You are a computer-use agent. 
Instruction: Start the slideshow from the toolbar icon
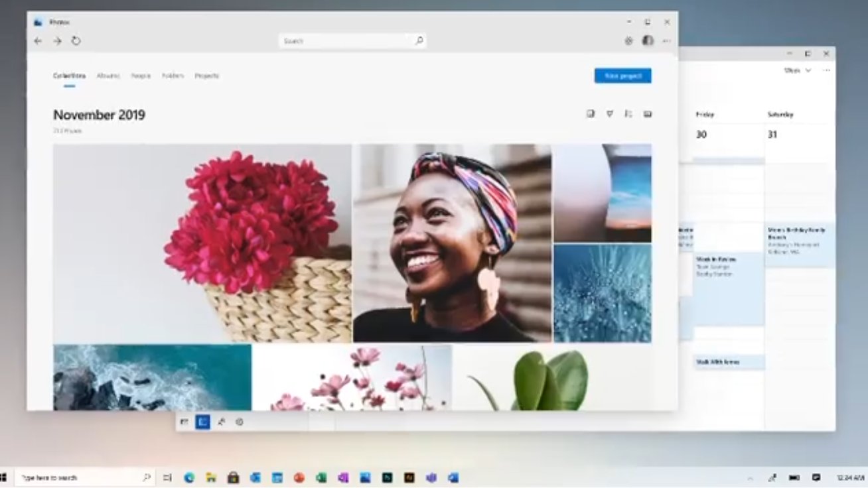[648, 113]
